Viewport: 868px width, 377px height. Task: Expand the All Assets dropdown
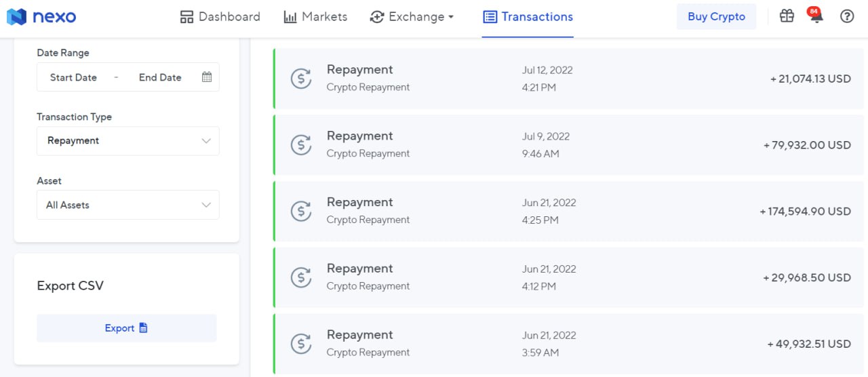[128, 205]
